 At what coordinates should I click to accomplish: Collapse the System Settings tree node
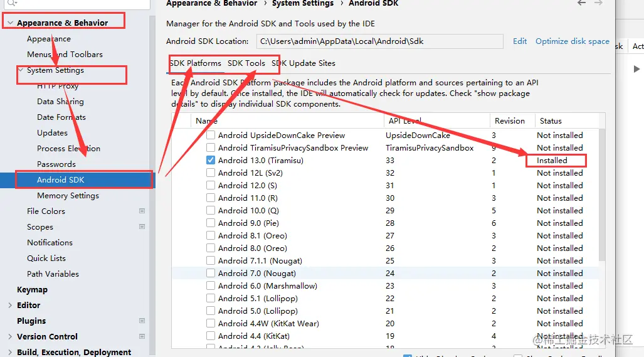[x=21, y=70]
